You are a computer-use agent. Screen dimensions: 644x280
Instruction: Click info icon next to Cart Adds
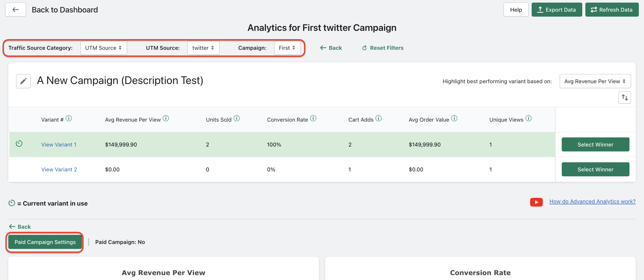point(379,118)
